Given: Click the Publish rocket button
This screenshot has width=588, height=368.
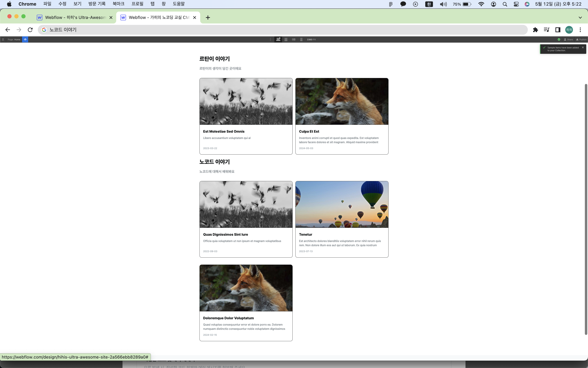Looking at the screenshot, I should point(581,39).
